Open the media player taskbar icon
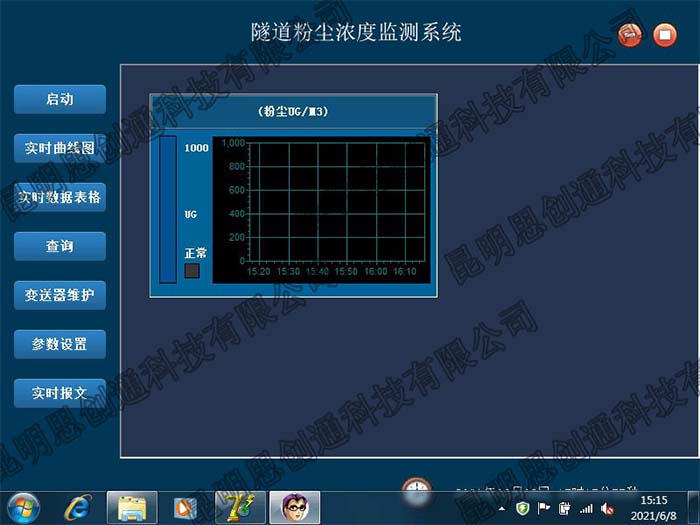 pyautogui.click(x=186, y=508)
